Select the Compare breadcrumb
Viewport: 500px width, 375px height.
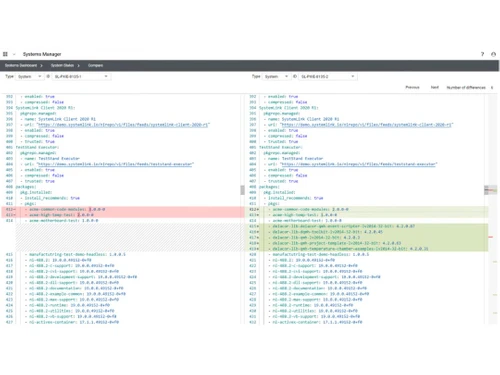click(95, 65)
